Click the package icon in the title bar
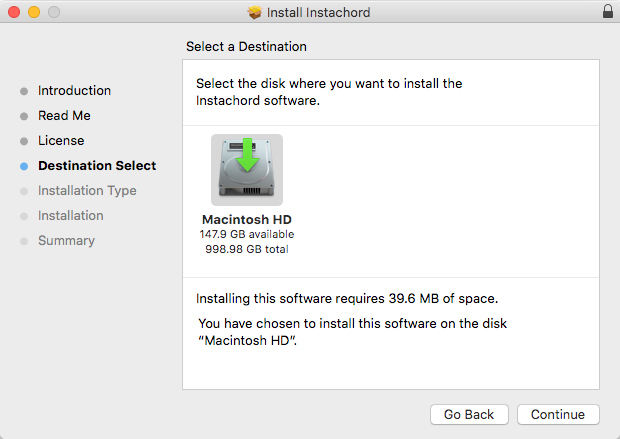620x439 pixels. [x=255, y=12]
